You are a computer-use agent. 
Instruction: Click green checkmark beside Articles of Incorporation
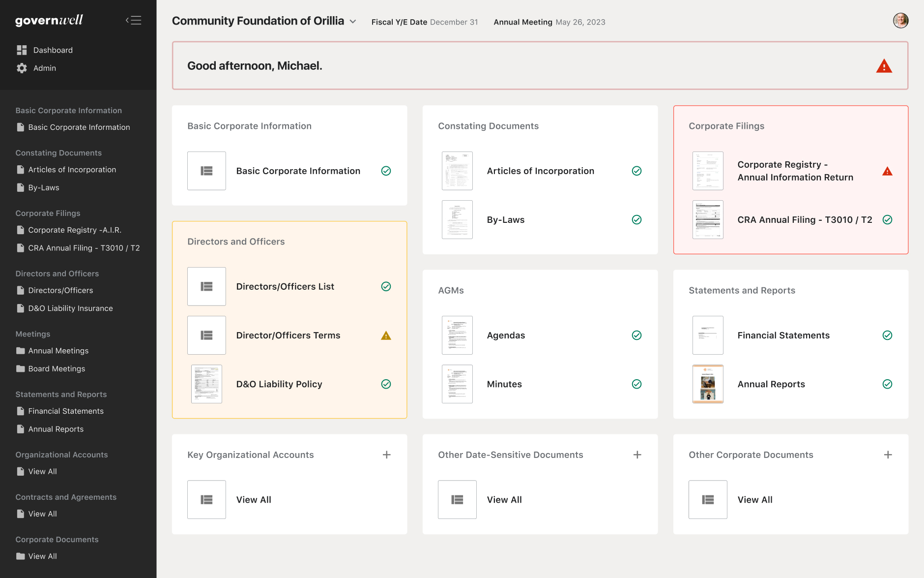click(x=636, y=171)
